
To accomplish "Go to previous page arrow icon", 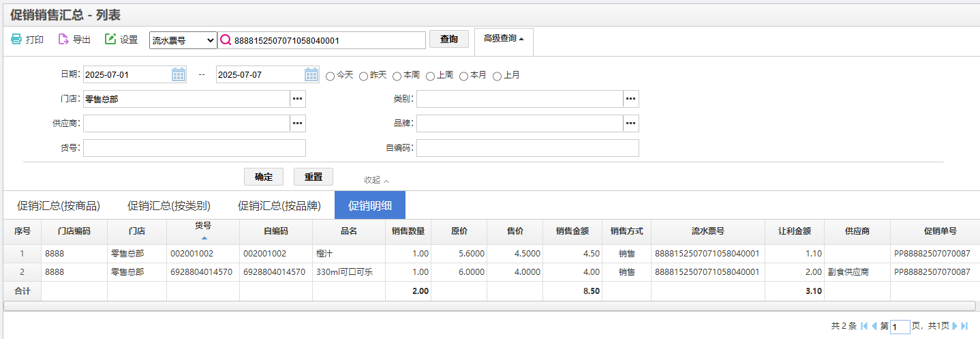I will pos(874,326).
